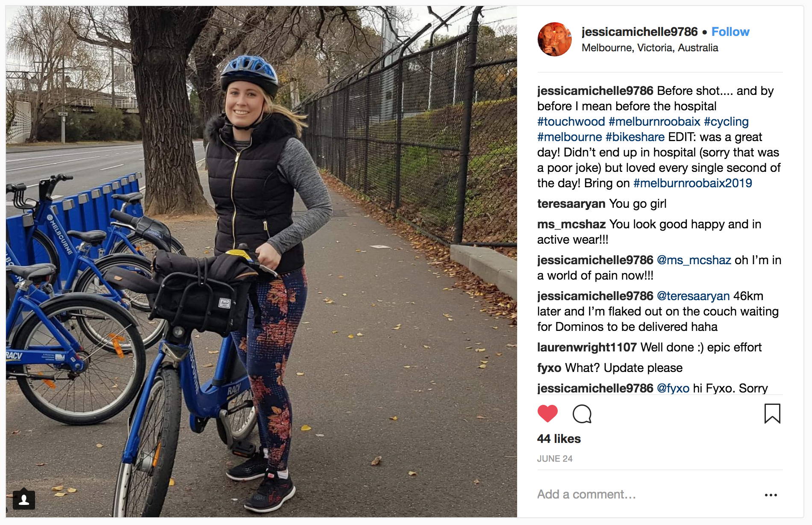This screenshot has width=812, height=525.
Task: Open the comment speech bubble icon
Action: coord(582,413)
